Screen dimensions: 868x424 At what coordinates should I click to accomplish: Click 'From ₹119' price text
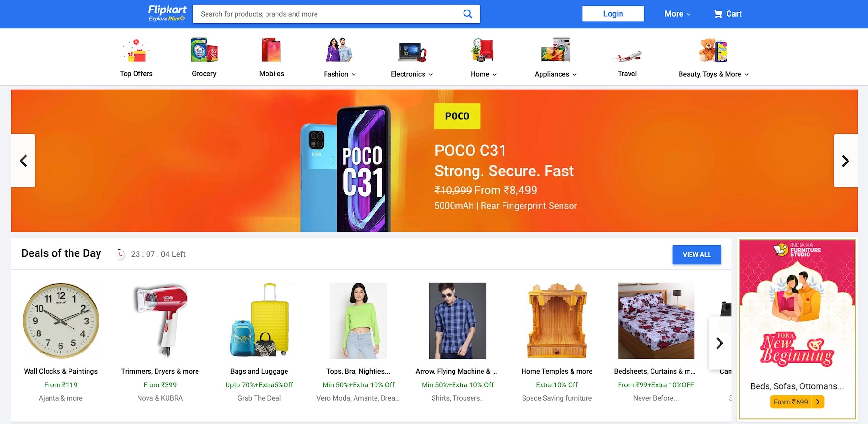tap(61, 385)
